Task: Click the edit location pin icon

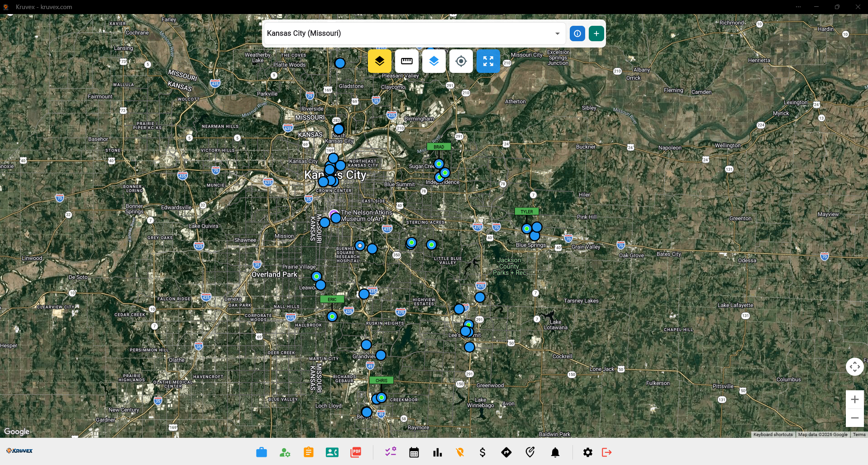Action: coord(530,452)
